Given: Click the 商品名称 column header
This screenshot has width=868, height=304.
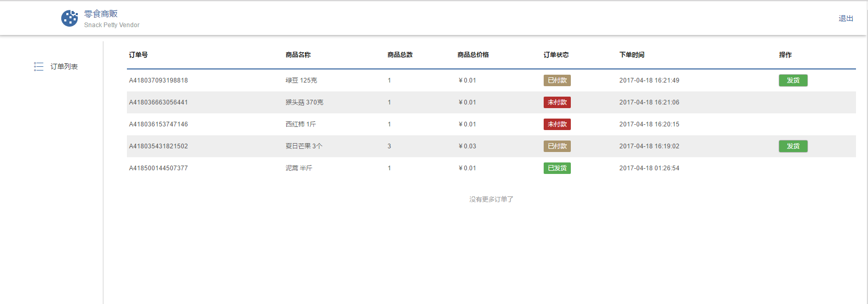Looking at the screenshot, I should tap(298, 55).
